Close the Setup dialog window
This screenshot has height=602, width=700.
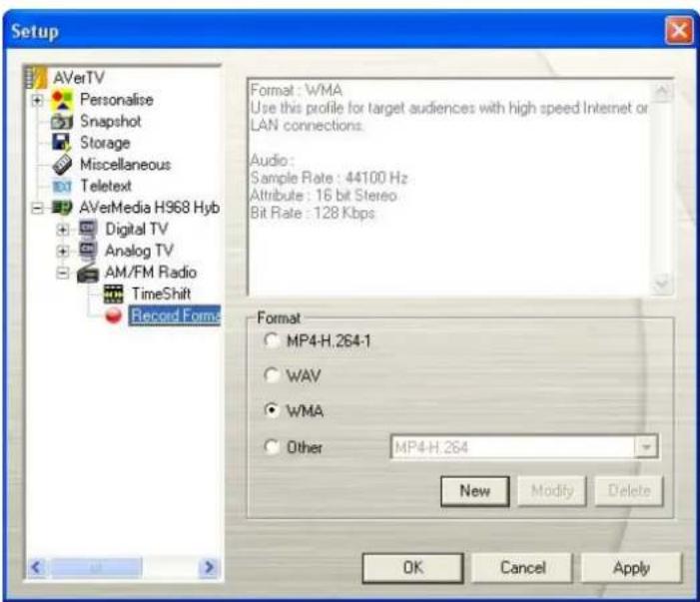[x=679, y=31]
